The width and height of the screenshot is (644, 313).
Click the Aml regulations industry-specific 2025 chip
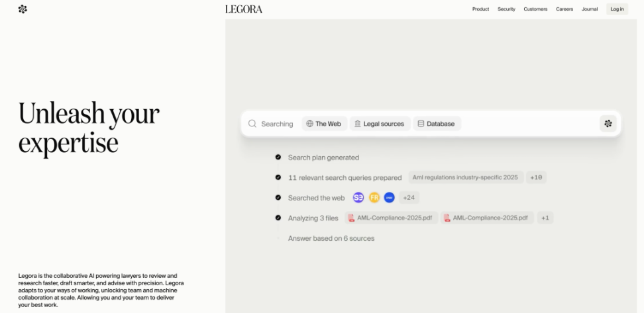465,177
